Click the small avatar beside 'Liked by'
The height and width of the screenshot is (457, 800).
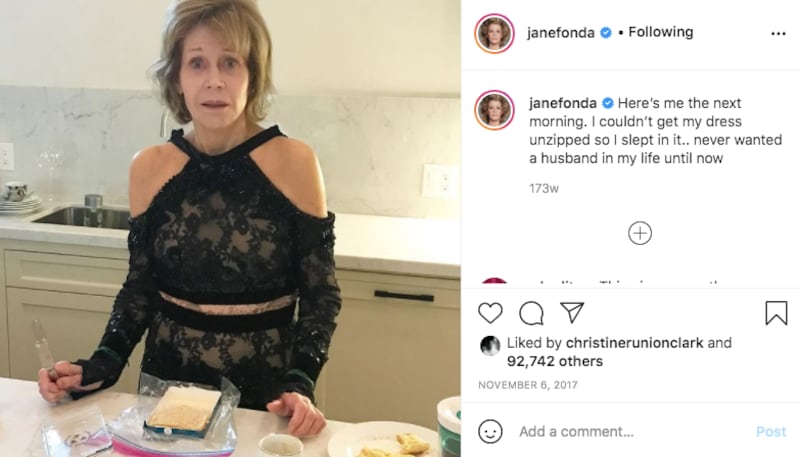point(490,345)
